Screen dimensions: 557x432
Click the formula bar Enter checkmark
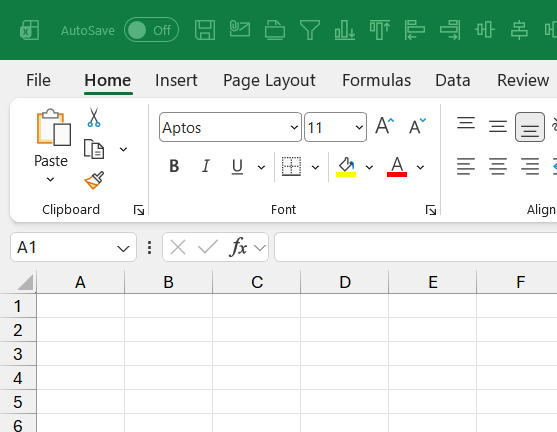coord(208,247)
